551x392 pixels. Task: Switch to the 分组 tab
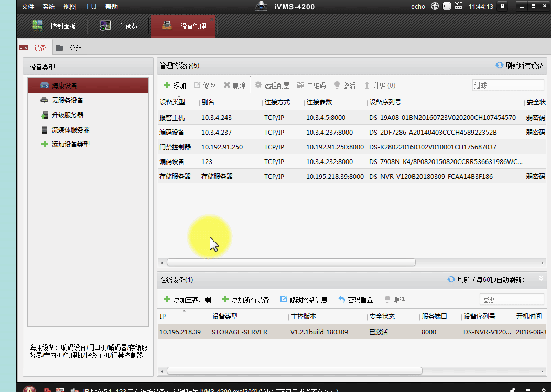(77, 47)
